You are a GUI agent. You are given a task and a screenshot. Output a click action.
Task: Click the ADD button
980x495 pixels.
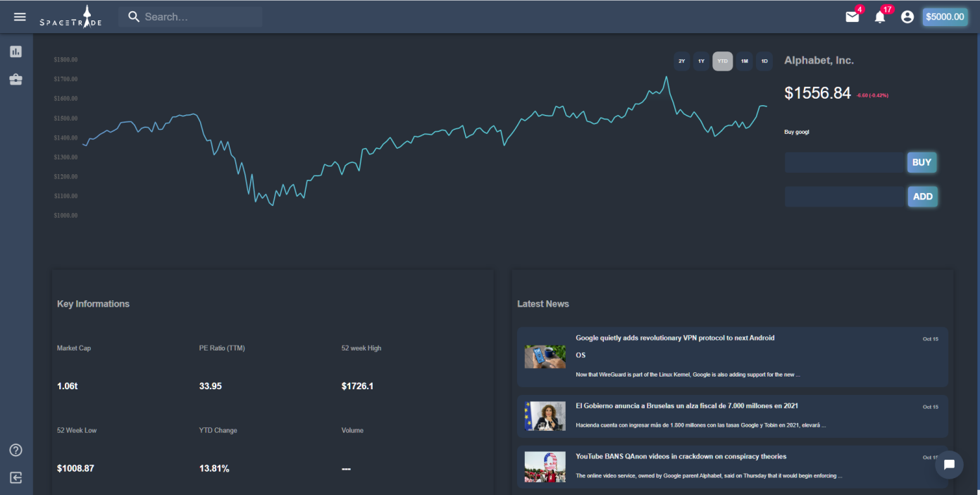[x=922, y=196]
